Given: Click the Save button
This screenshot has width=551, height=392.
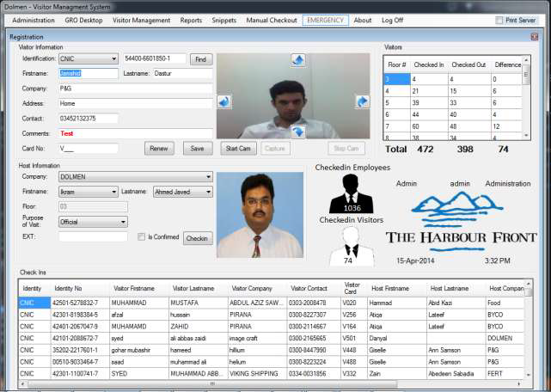Looking at the screenshot, I should pos(198,149).
